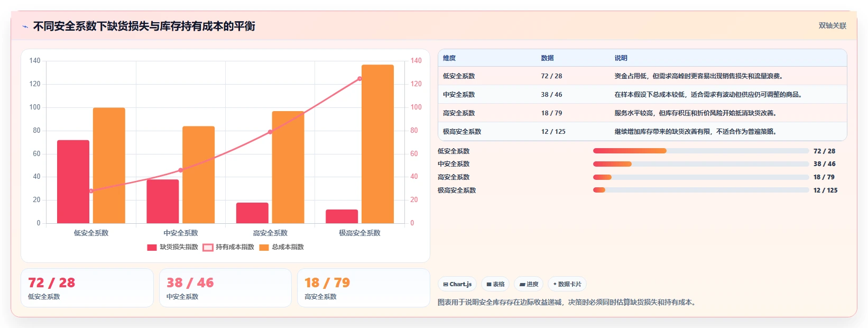Open the 18 / 79 高安全系数 data card
This screenshot has width=868, height=328.
364,288
